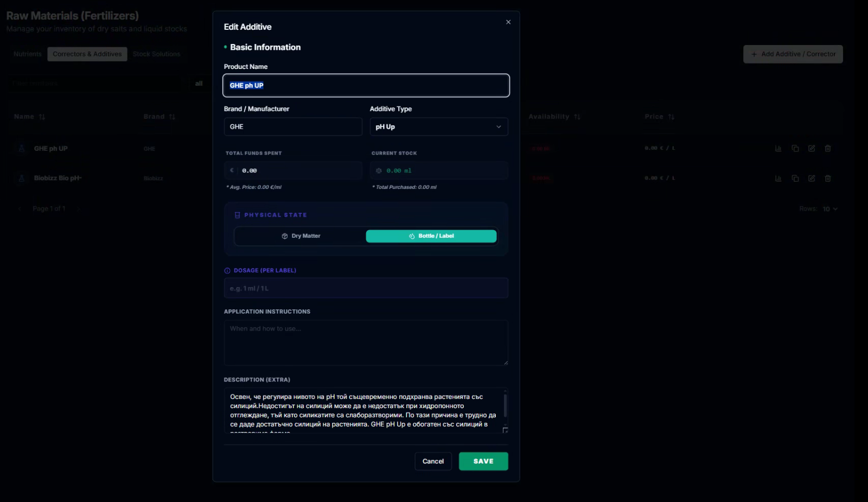Save the additive changes
The width and height of the screenshot is (868, 502).
pos(483,461)
